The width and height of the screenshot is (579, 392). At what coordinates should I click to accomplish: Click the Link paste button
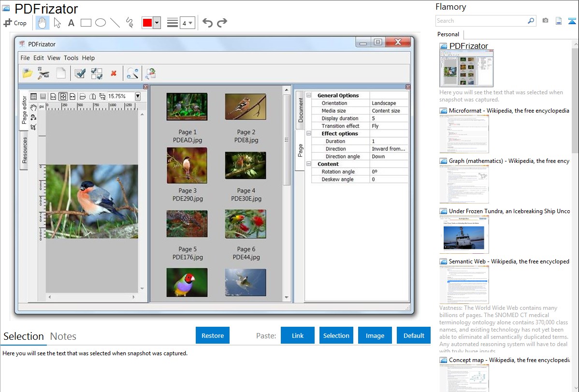298,335
